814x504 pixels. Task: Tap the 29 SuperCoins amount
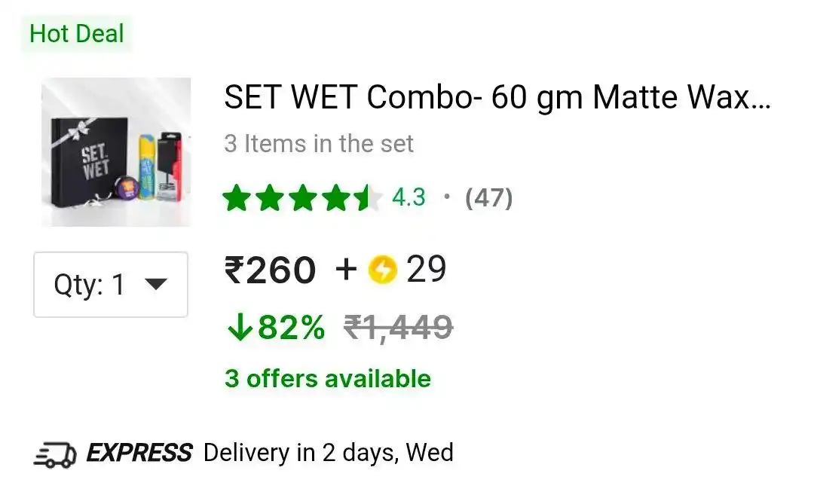point(426,270)
